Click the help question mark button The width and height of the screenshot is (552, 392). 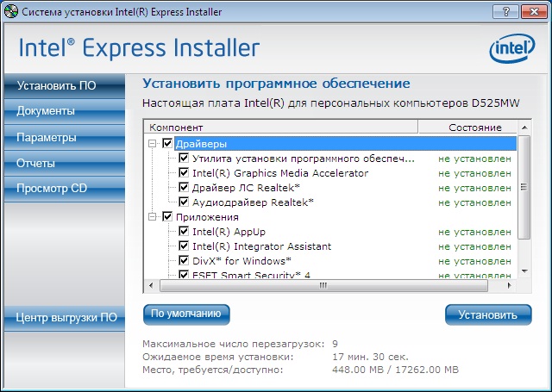click(x=498, y=10)
